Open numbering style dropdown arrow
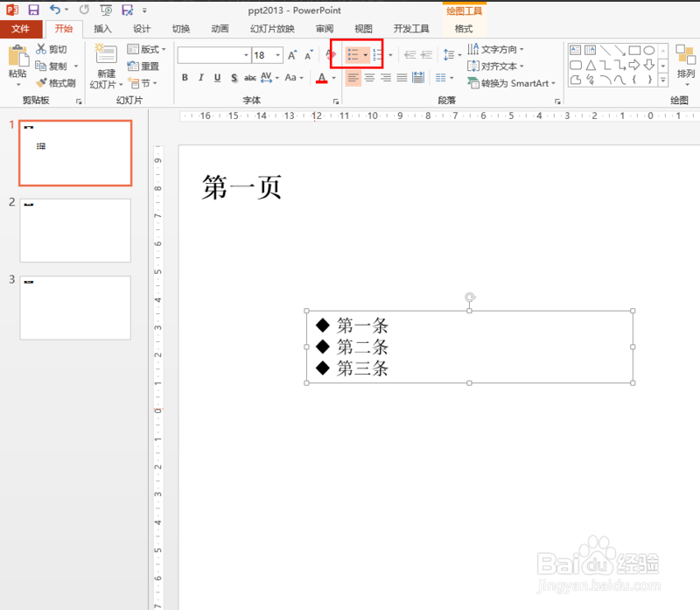700x610 pixels. click(x=390, y=55)
